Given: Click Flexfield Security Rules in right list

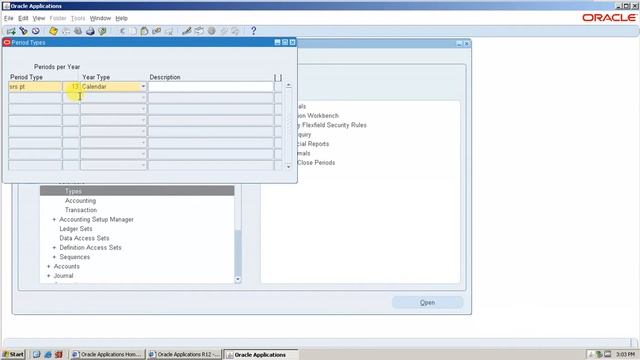Looking at the screenshot, I should pyautogui.click(x=334, y=125).
